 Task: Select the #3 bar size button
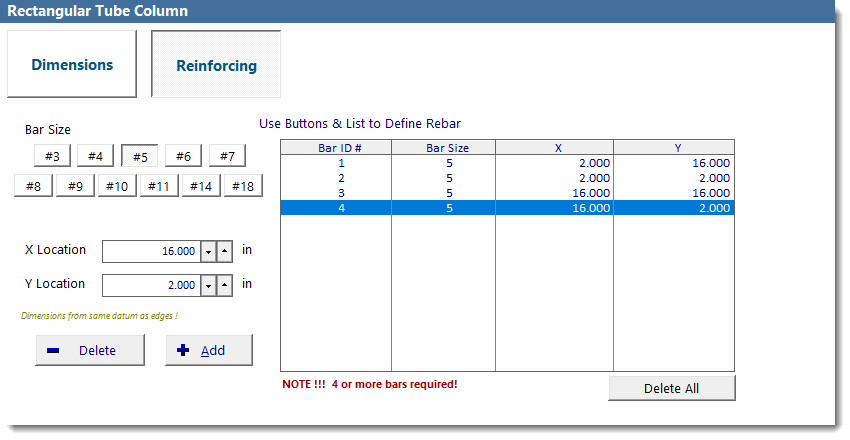52,156
